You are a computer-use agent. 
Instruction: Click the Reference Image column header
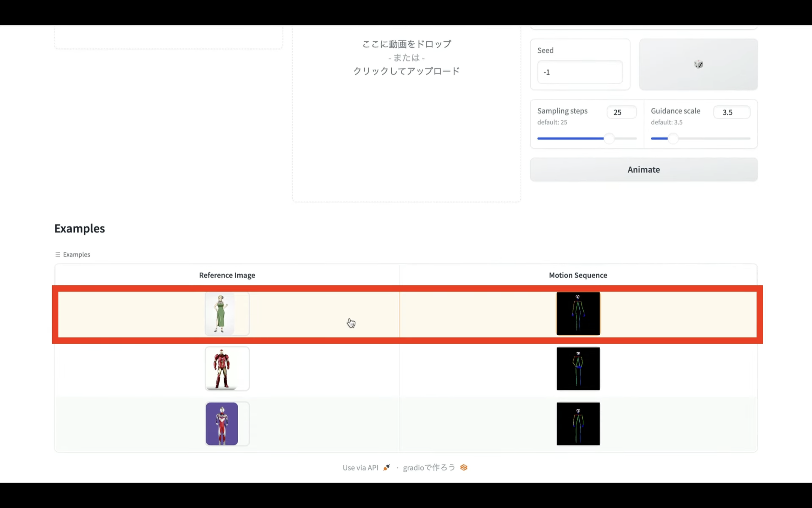(x=227, y=275)
